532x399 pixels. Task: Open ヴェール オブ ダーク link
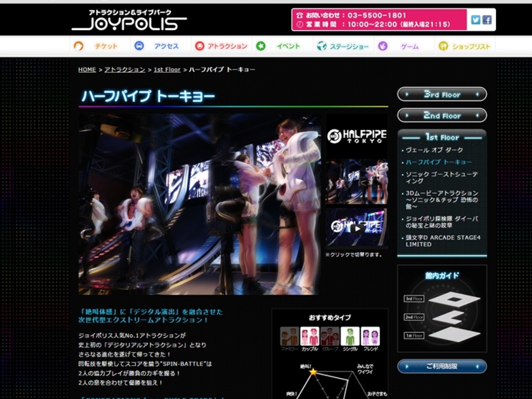coord(434,150)
